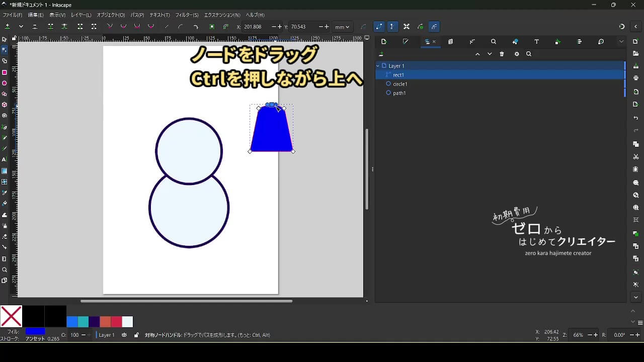Choose the teal color swatch in palette

click(83, 322)
